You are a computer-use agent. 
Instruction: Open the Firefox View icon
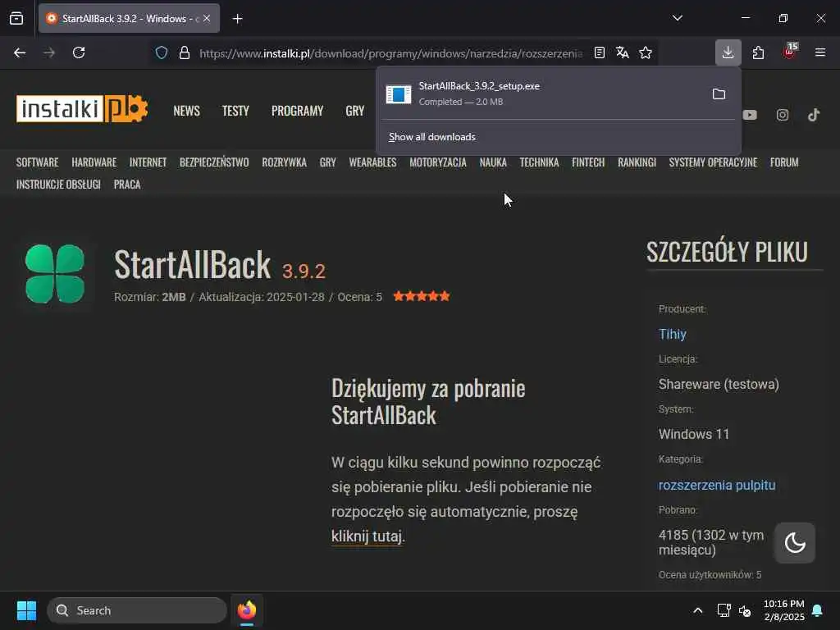pos(16,19)
